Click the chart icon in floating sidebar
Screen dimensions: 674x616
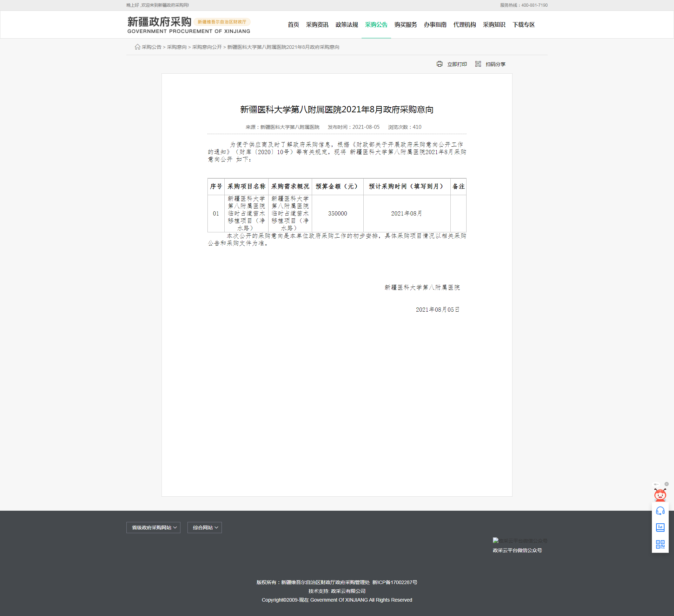click(660, 528)
